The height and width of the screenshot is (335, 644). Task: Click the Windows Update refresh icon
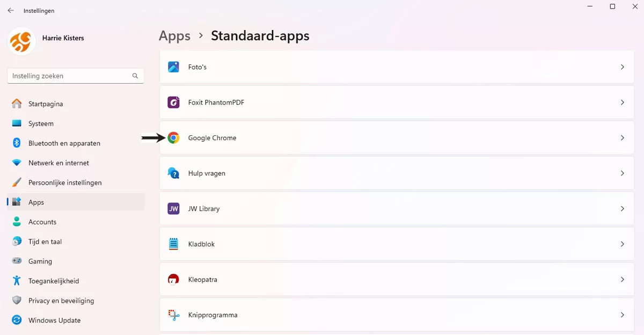coord(17,321)
